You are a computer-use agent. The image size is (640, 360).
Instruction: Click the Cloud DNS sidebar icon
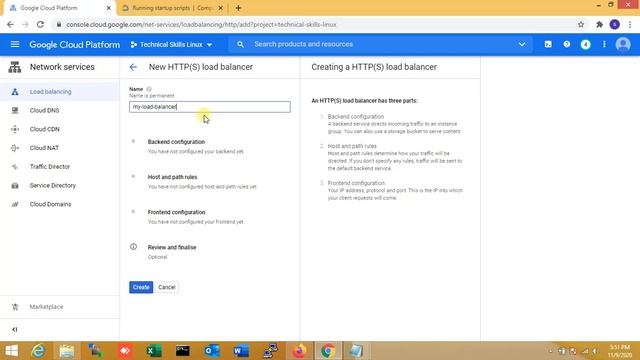(15, 111)
